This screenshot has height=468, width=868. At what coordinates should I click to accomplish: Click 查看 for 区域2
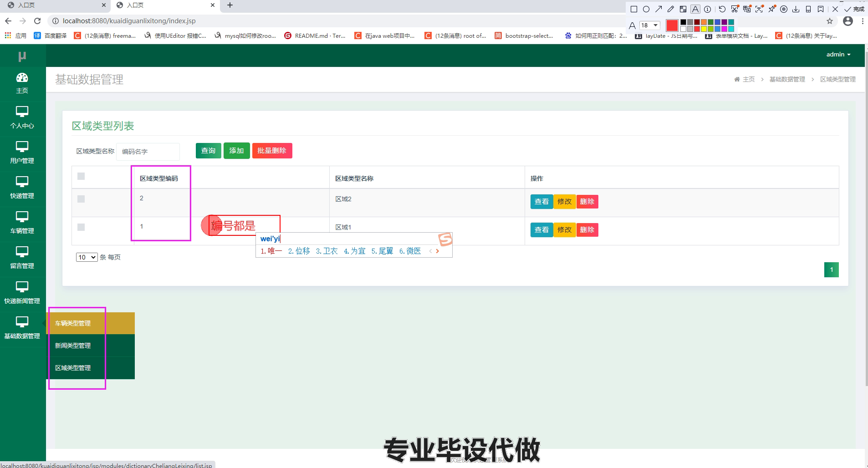pos(541,202)
